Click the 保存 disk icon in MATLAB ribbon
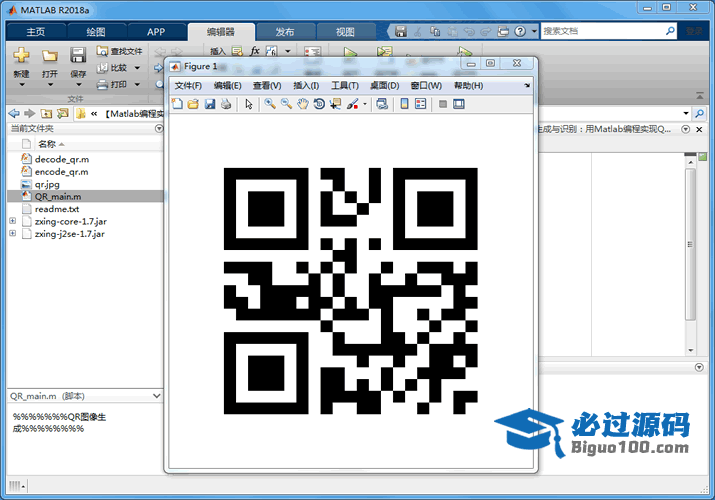Viewport: 715px width, 500px height. point(78,56)
